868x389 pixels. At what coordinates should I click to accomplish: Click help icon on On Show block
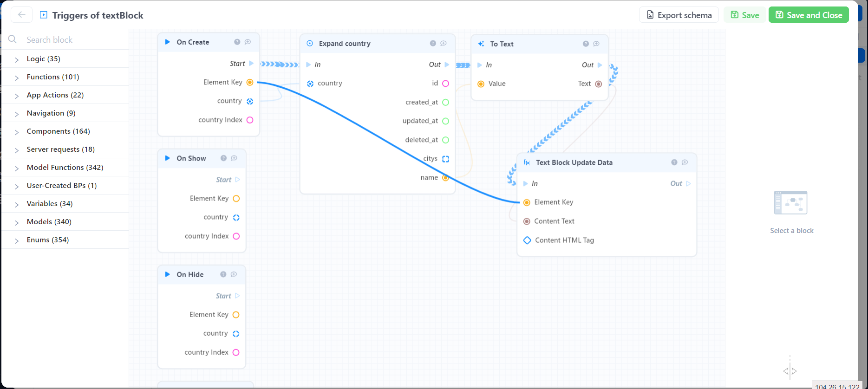click(x=223, y=158)
